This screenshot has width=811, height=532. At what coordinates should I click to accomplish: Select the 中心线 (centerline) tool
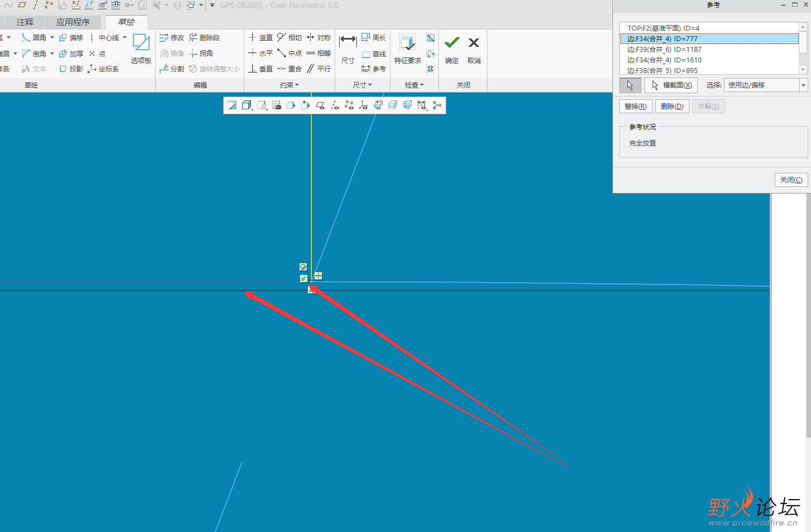point(104,37)
